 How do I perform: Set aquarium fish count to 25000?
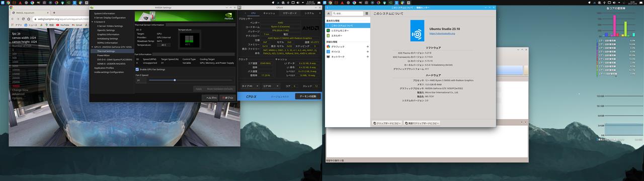tap(16, 82)
